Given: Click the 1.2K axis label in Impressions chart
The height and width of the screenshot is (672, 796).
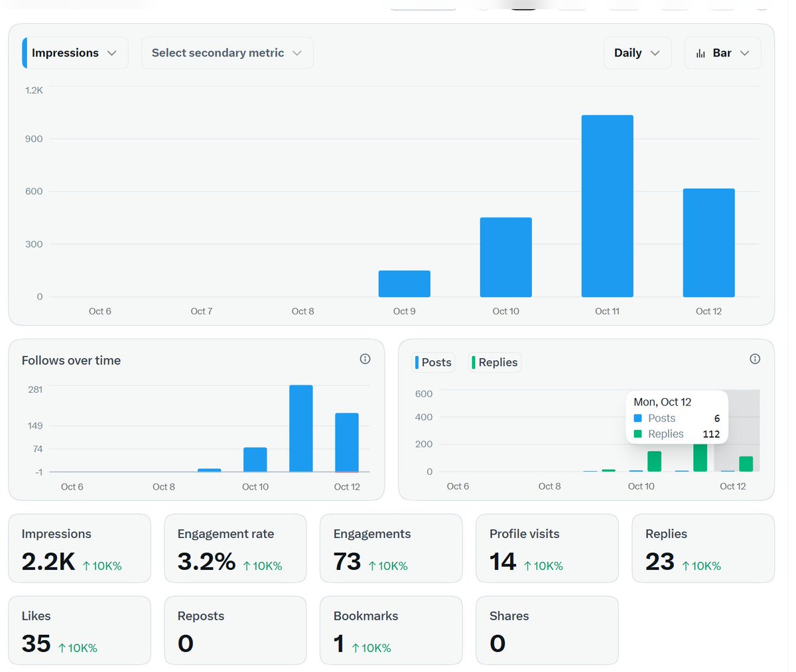Looking at the screenshot, I should (x=34, y=90).
